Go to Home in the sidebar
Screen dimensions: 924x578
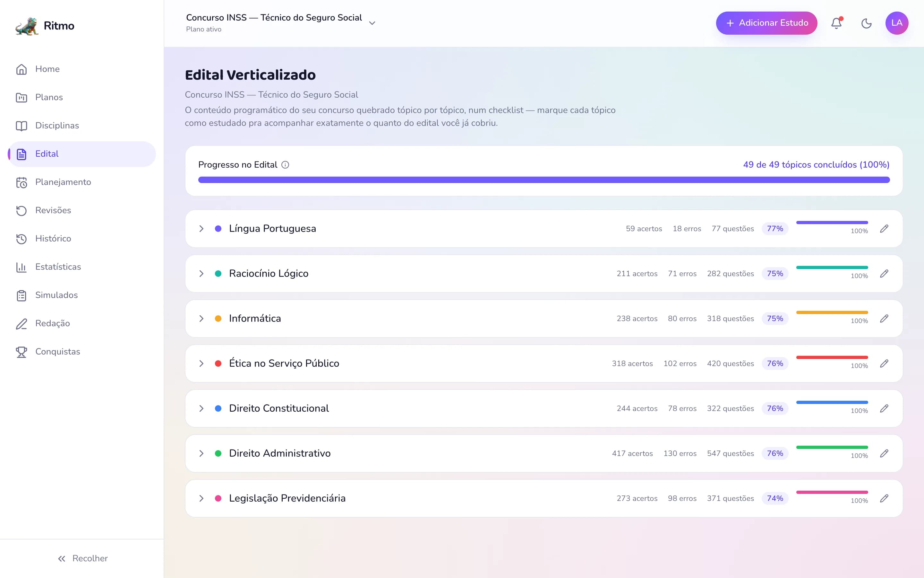tap(82, 69)
